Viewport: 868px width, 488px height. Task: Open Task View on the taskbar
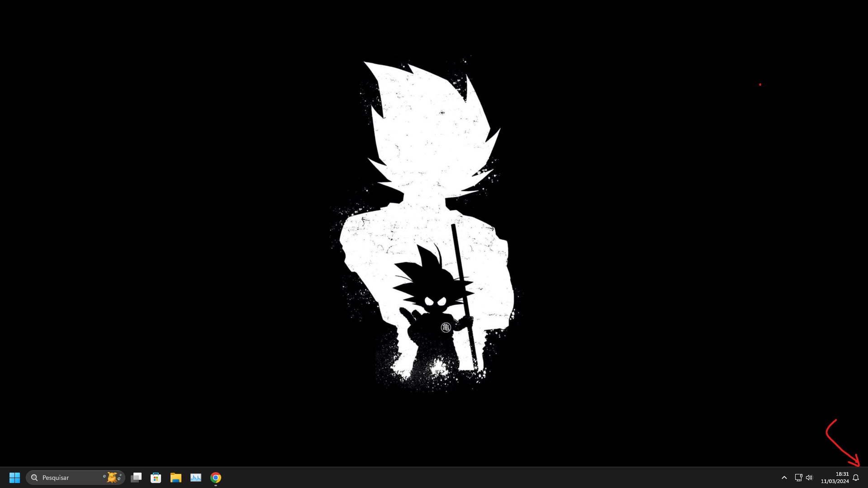[136, 478]
